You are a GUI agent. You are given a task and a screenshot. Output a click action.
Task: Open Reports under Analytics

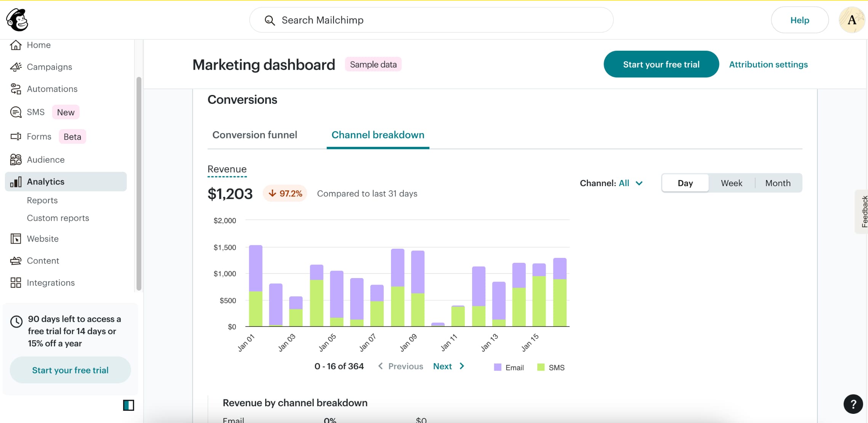(42, 200)
